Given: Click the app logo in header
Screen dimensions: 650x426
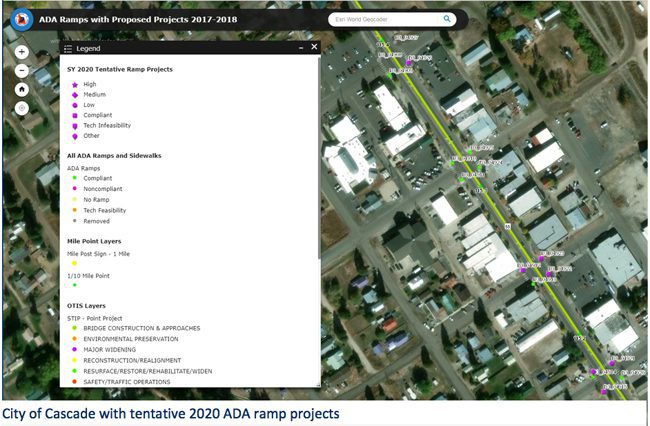Looking at the screenshot, I should coord(22,19).
